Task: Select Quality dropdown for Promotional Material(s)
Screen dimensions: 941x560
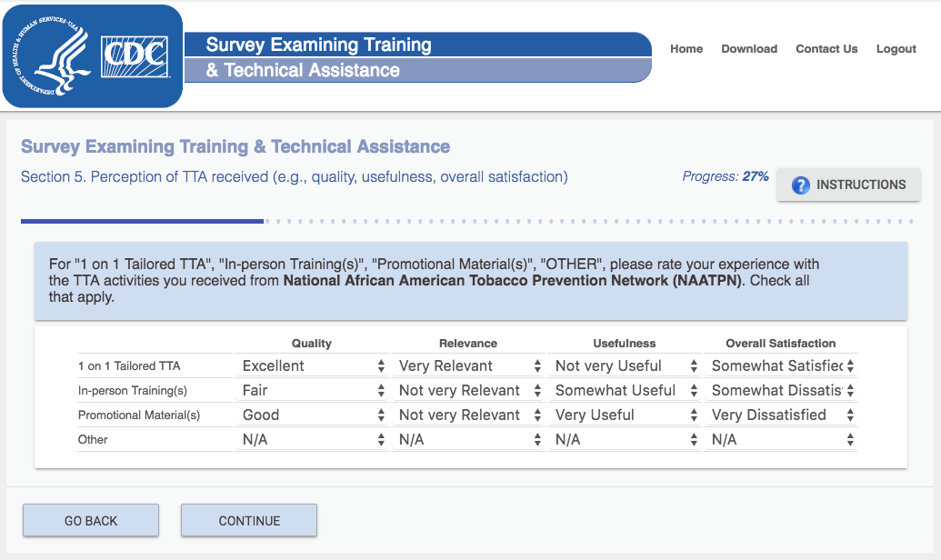Action: (x=312, y=415)
